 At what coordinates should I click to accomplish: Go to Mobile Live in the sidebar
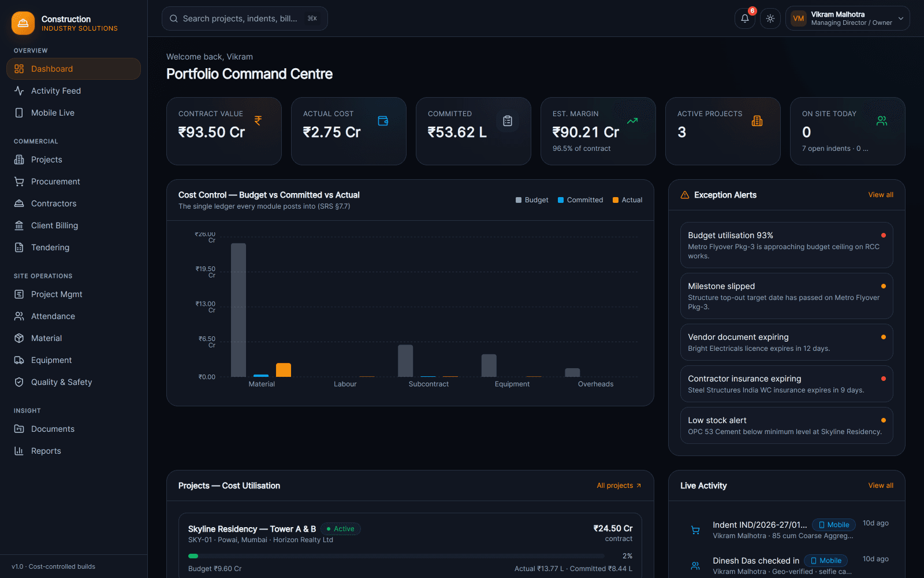click(73, 113)
